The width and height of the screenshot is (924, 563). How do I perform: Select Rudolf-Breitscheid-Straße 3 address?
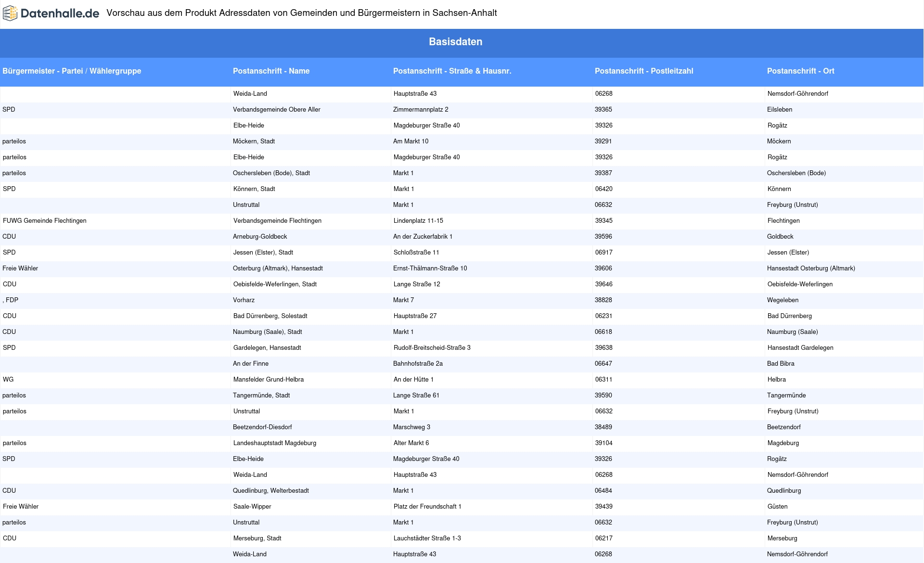coord(432,348)
